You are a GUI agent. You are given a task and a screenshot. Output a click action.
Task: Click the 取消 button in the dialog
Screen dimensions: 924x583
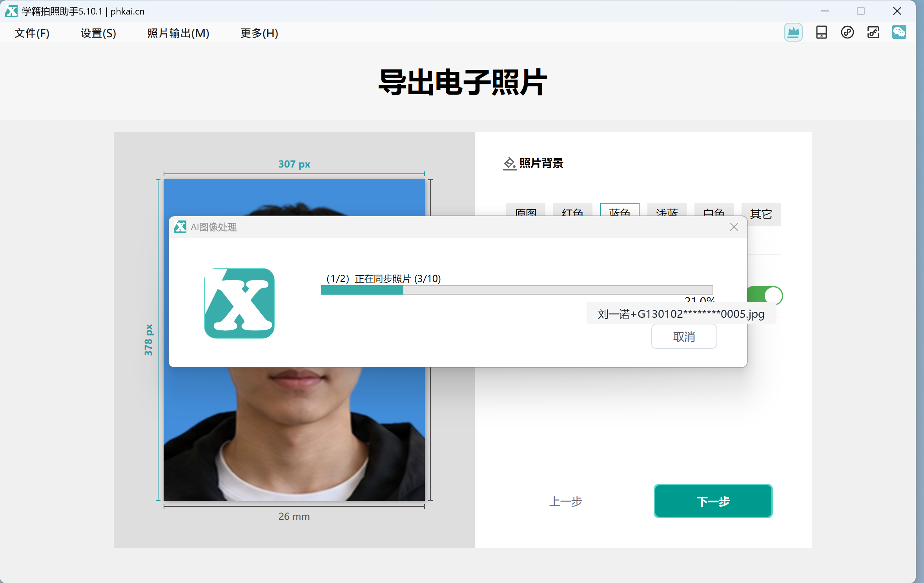pyautogui.click(x=684, y=336)
